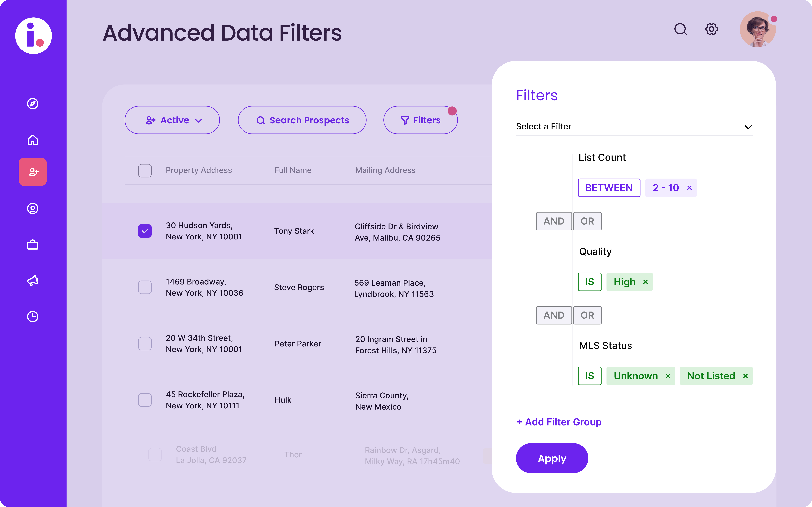Open the briefcase sidebar icon
Viewport: 812px width, 507px height.
click(x=33, y=245)
